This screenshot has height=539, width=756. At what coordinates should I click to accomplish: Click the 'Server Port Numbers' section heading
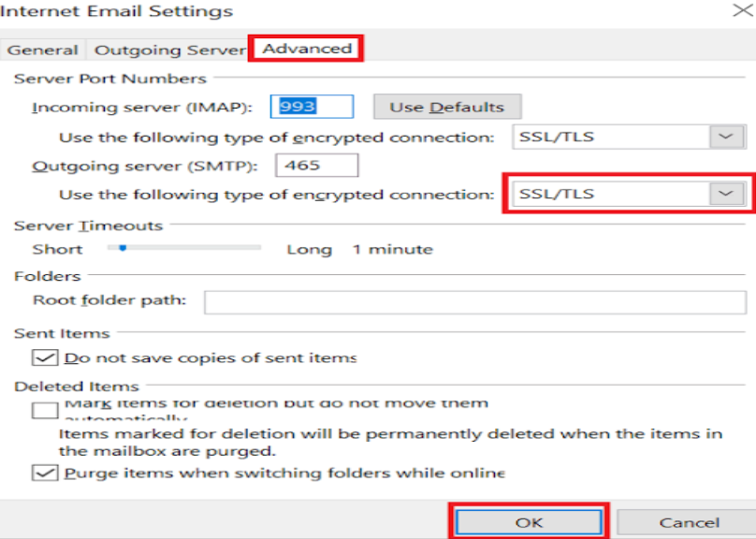[x=109, y=79]
